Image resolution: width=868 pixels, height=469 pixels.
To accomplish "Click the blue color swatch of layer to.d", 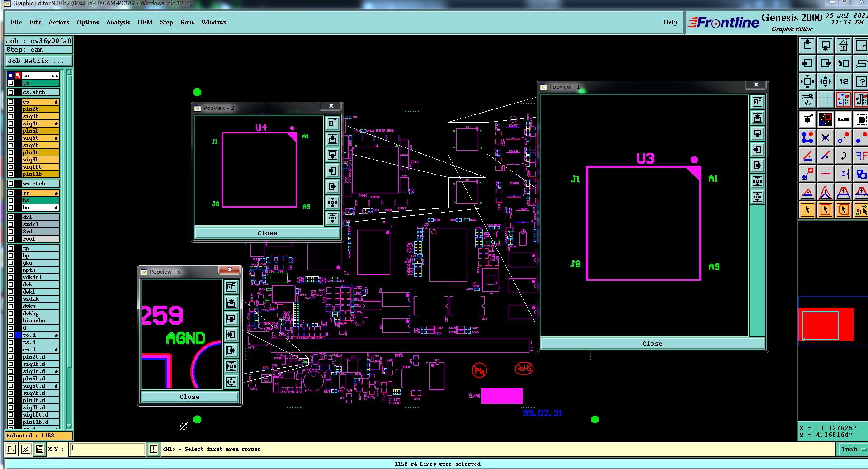I will [x=18, y=335].
